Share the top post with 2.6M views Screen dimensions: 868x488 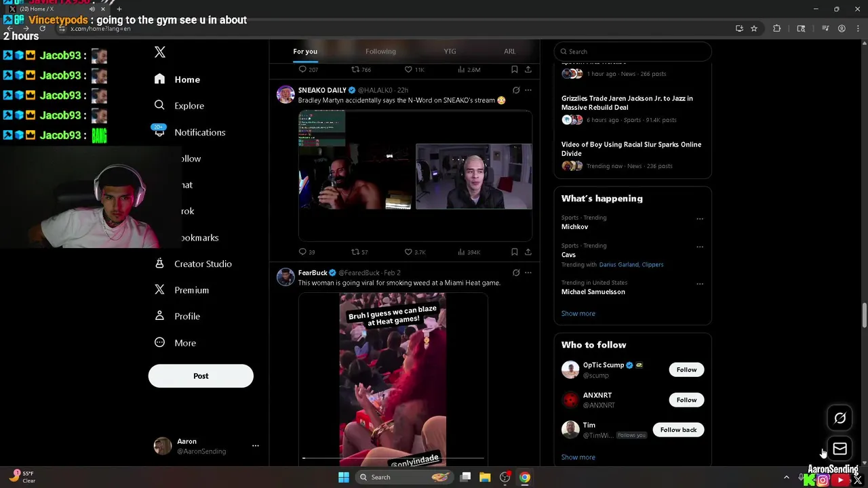click(528, 70)
